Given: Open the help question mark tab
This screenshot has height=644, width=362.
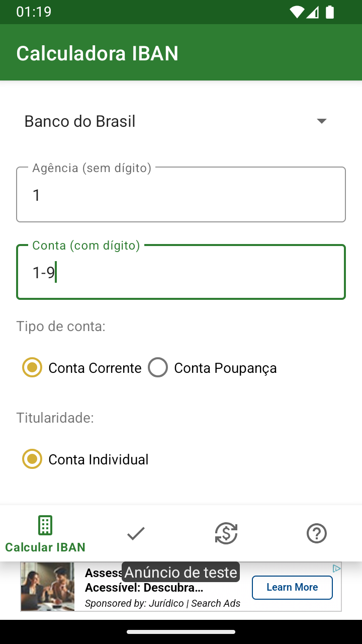Looking at the screenshot, I should click(317, 533).
